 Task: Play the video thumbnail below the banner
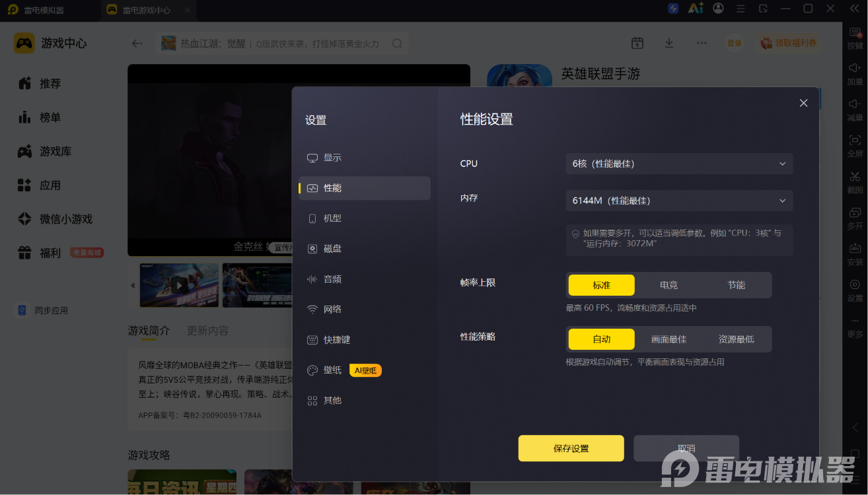pyautogui.click(x=180, y=286)
